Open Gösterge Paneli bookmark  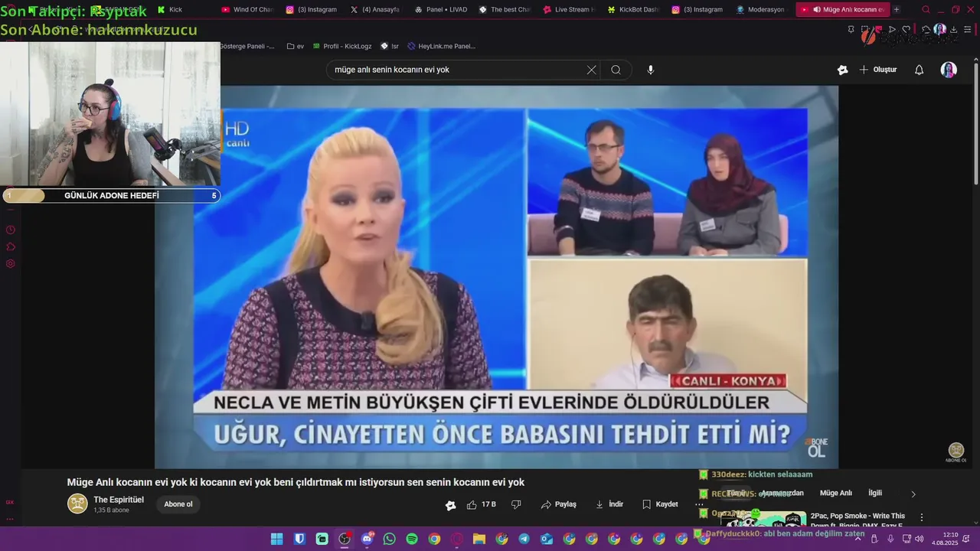(x=247, y=46)
